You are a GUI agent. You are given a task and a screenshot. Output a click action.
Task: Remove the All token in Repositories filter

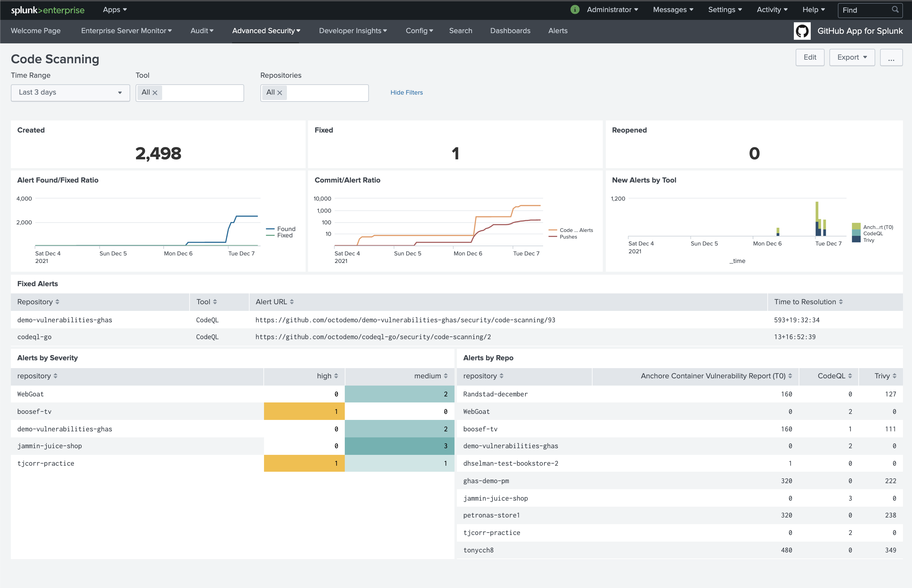point(280,93)
